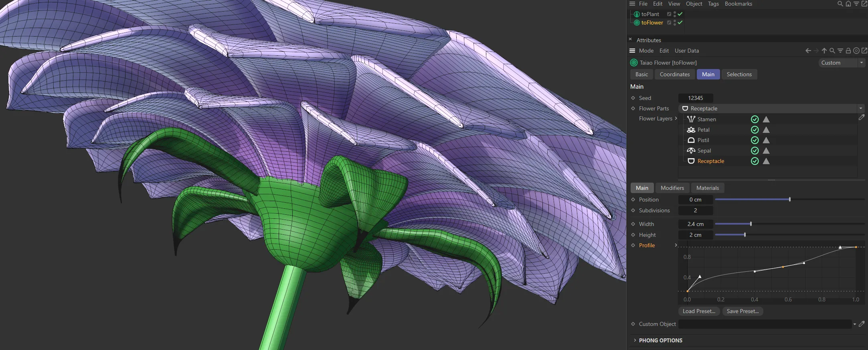Click the toPlant object icon
The height and width of the screenshot is (350, 868).
click(x=637, y=14)
